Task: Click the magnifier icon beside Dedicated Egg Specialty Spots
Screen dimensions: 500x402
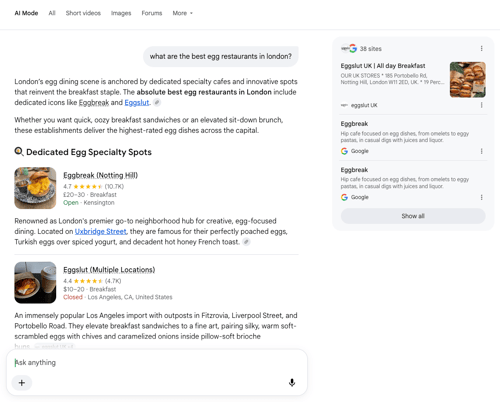Action: click(x=19, y=152)
